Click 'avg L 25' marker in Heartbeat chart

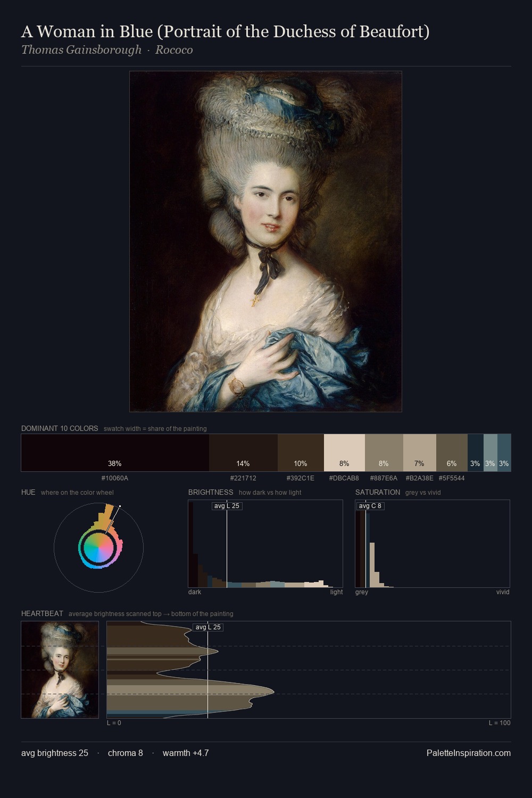[x=208, y=627]
